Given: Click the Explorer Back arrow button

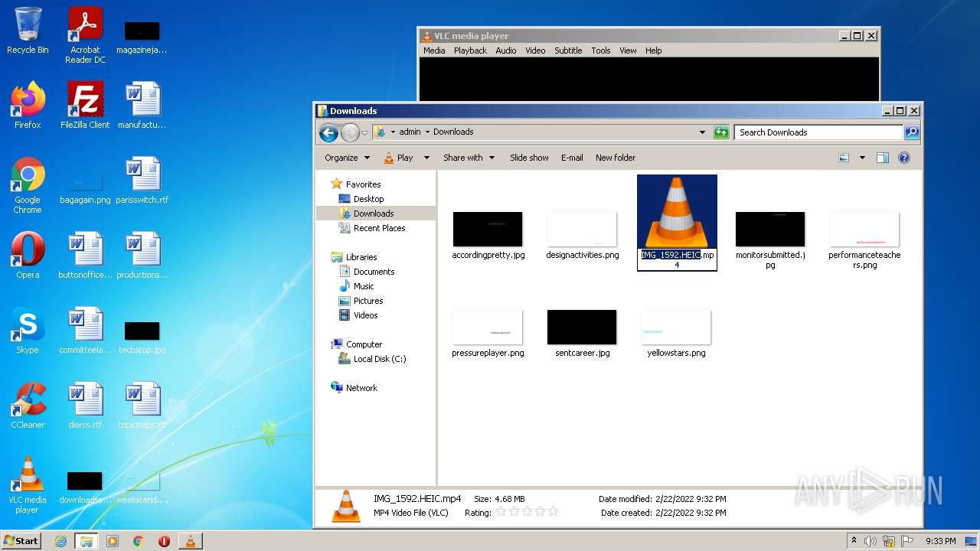Looking at the screenshot, I should coord(328,132).
